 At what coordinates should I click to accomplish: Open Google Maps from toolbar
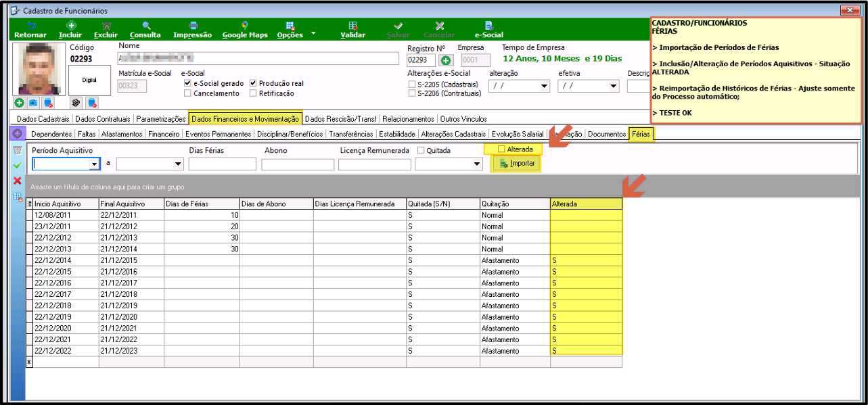coord(245,30)
